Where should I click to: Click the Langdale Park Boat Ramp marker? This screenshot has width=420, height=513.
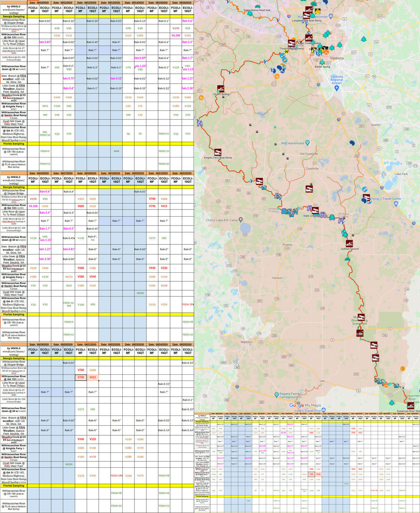[x=307, y=15]
